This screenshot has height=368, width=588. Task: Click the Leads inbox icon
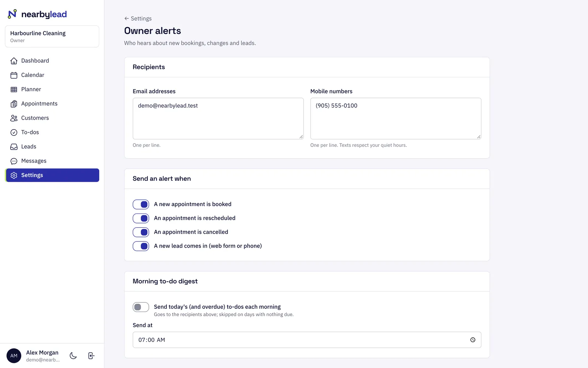(14, 147)
